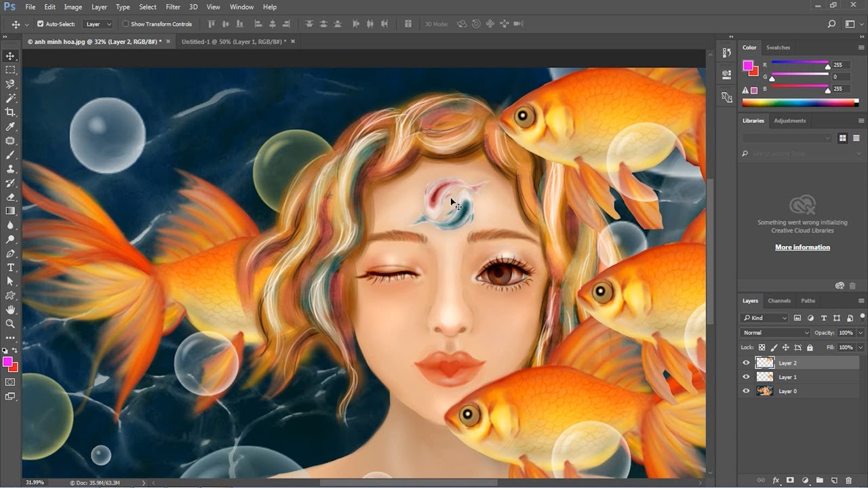Change screen mode icon in toolbar
868x488 pixels.
[10, 396]
